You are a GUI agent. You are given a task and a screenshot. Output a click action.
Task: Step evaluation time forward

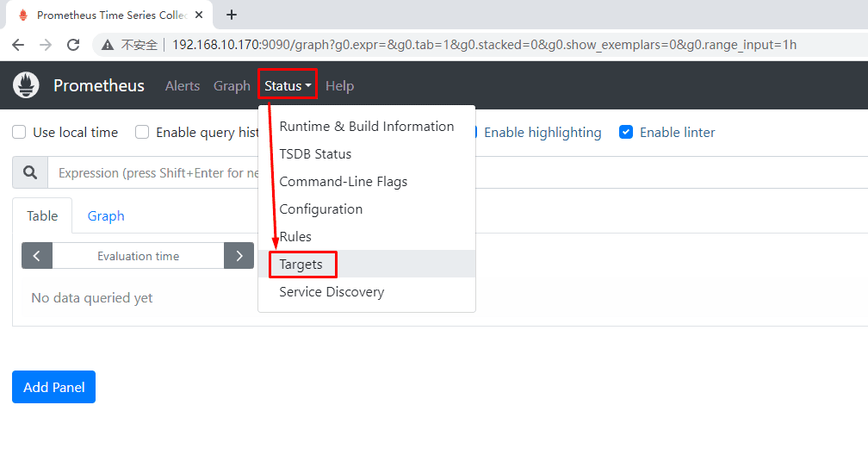pos(239,255)
